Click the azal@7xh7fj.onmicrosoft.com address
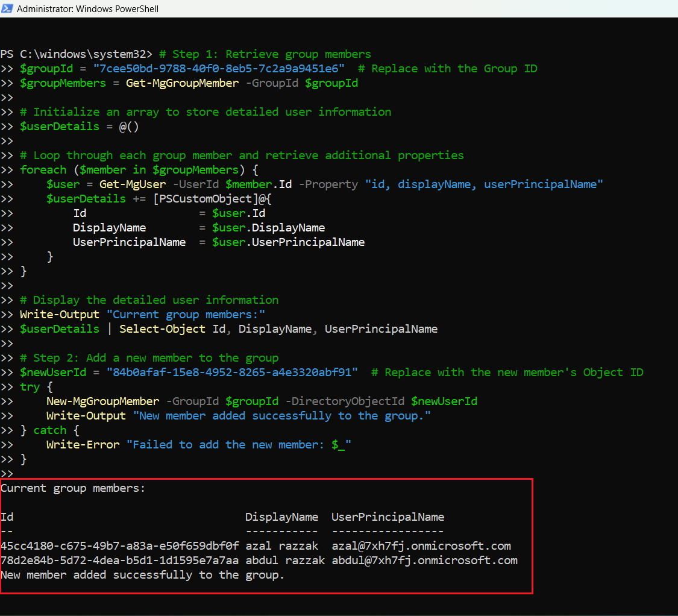678x616 pixels. click(x=421, y=546)
